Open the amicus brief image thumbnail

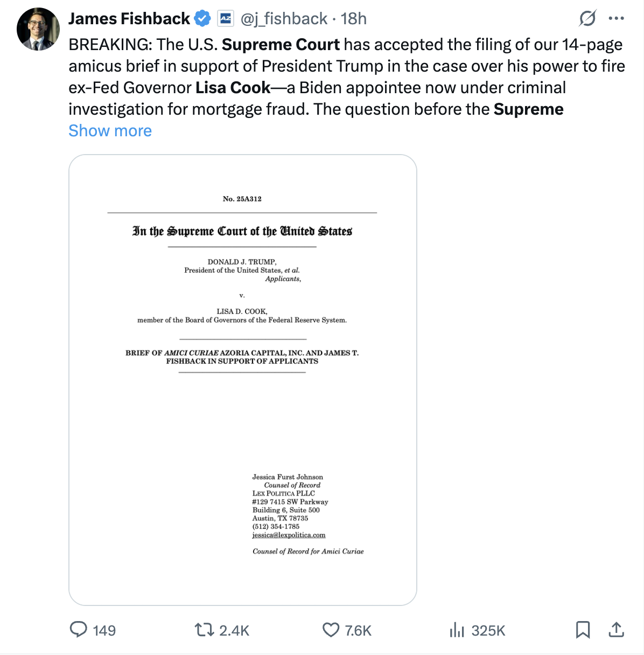(243, 380)
